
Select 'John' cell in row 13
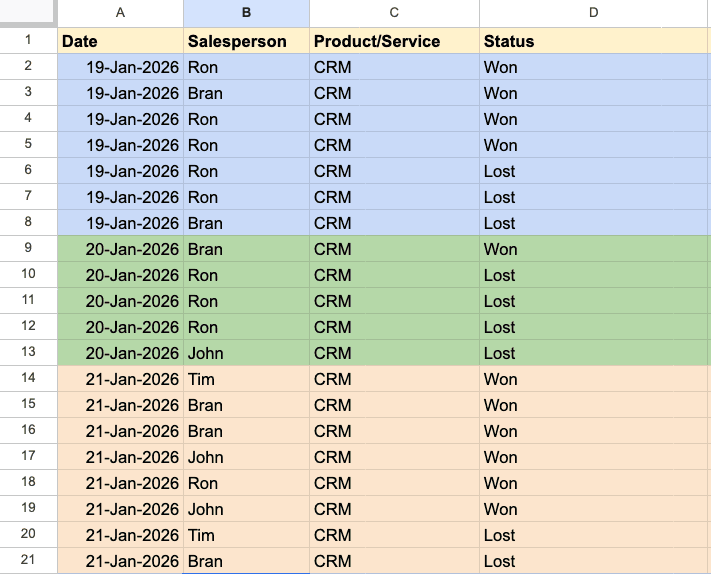click(246, 353)
